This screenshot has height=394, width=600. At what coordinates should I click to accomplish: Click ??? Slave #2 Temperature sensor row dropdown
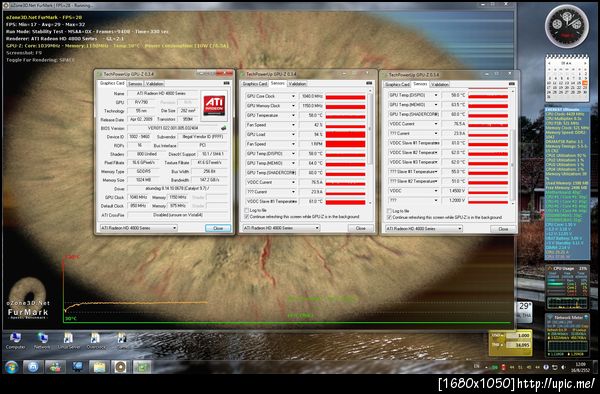(x=436, y=181)
